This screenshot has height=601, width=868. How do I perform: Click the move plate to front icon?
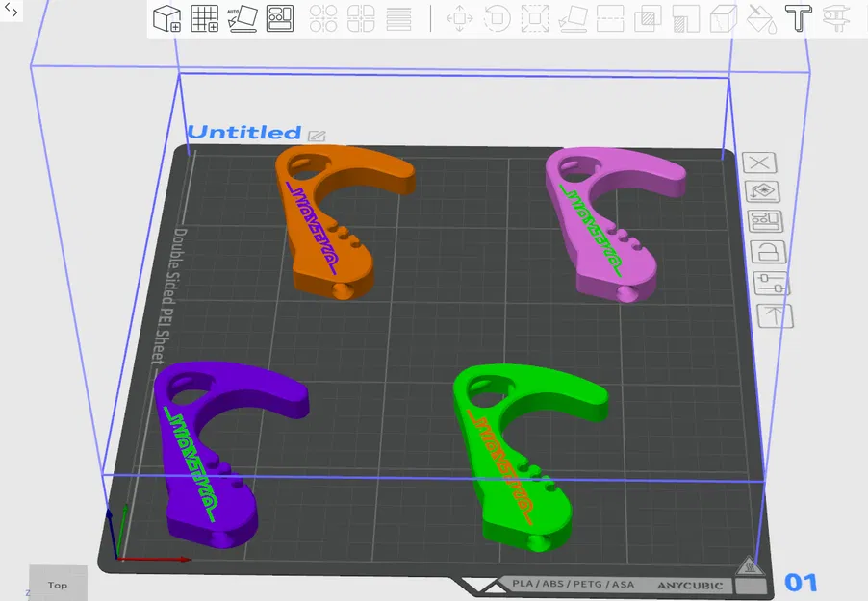click(x=775, y=316)
